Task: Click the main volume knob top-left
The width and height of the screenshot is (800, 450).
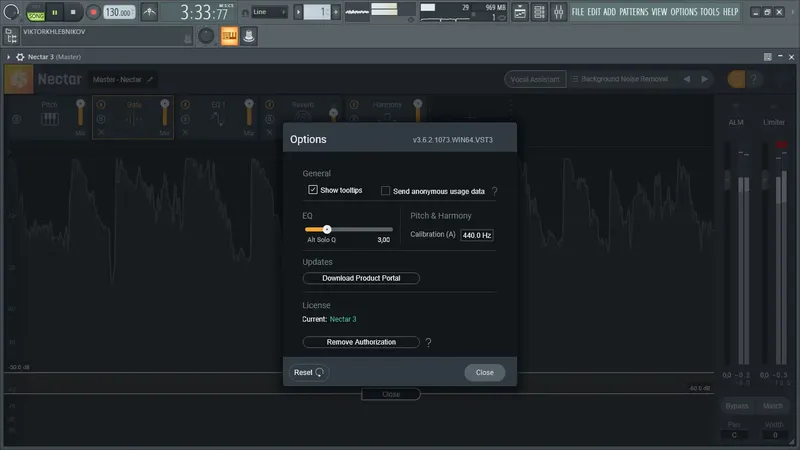Action: tap(11, 12)
